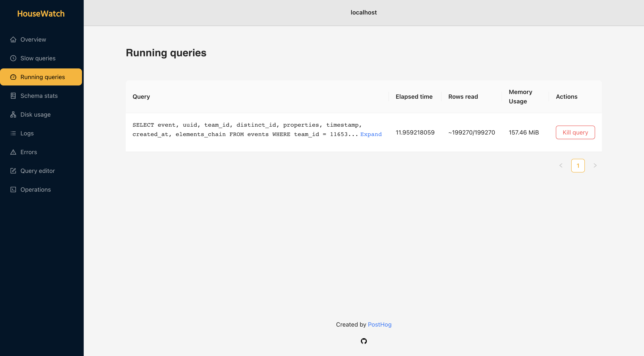The width and height of the screenshot is (644, 356).
Task: Click the Query editor icon in sidebar
Action: (13, 171)
